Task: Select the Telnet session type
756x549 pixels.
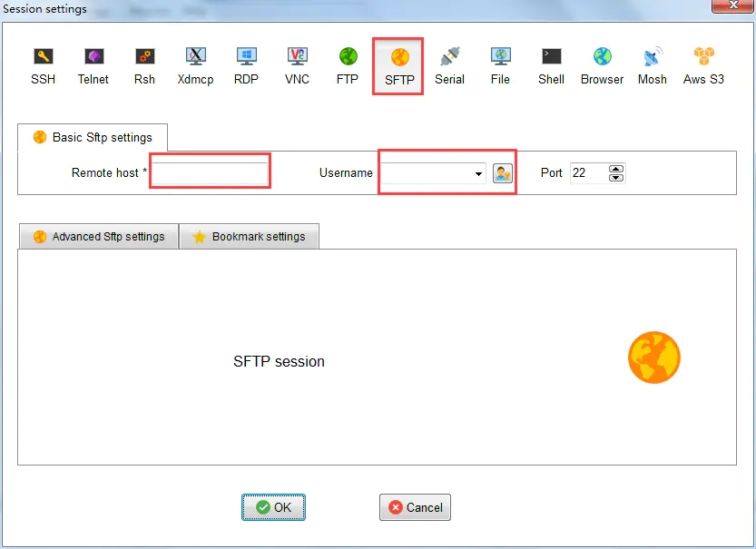Action: click(x=93, y=64)
